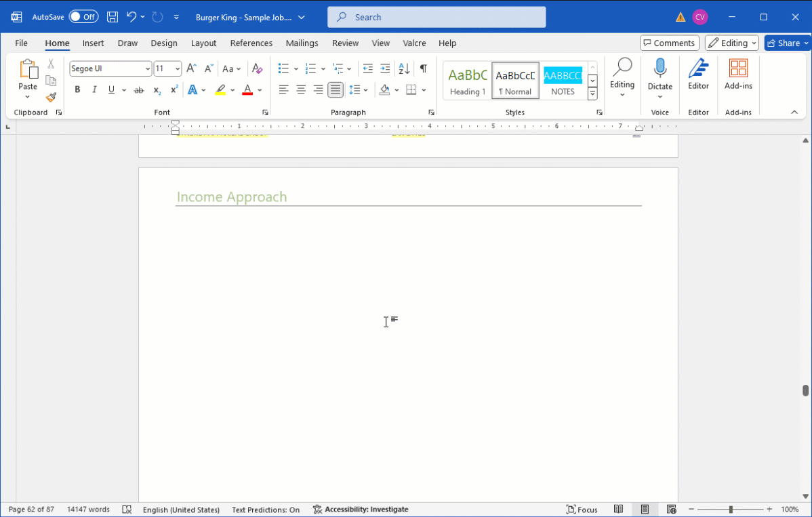Open the Comments button
The height and width of the screenshot is (517, 812).
coord(669,43)
